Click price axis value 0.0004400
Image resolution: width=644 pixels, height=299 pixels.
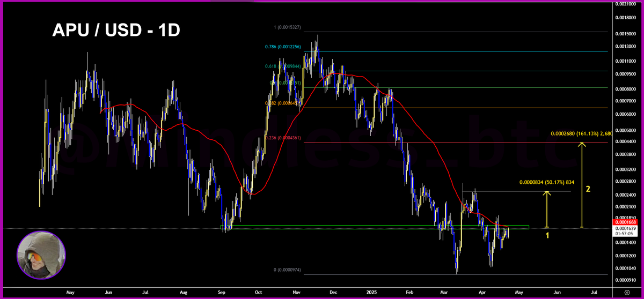pos(626,141)
